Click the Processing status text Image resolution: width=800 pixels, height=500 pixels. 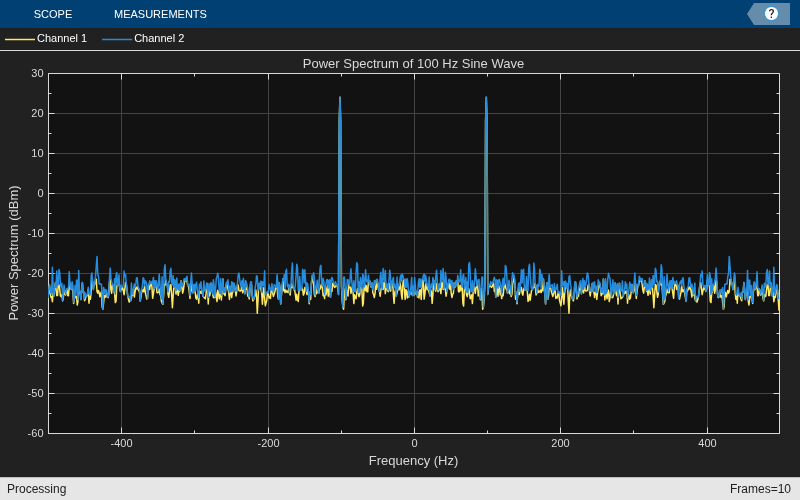[37, 489]
